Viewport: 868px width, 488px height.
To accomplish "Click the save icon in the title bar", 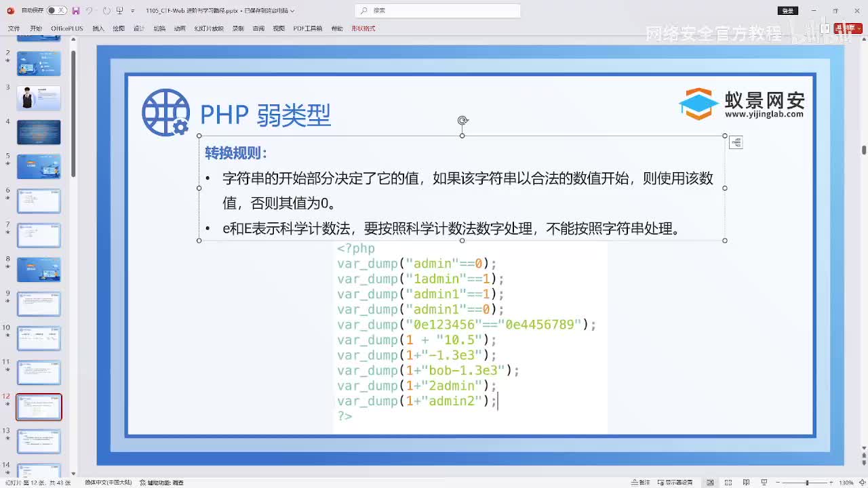I will (x=75, y=11).
